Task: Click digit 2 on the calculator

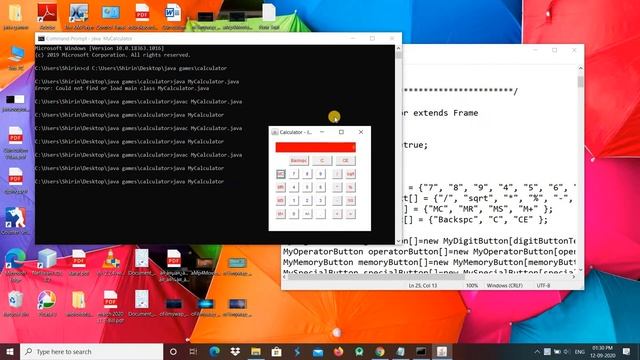Action: pyautogui.click(x=307, y=200)
